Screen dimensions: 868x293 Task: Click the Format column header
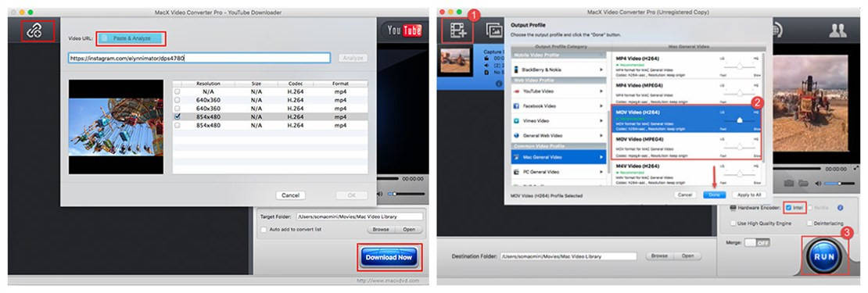[340, 84]
